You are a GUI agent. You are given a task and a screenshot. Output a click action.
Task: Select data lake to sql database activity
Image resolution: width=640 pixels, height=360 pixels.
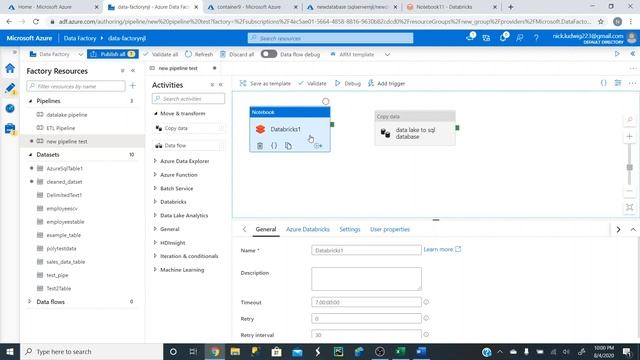[x=415, y=128]
